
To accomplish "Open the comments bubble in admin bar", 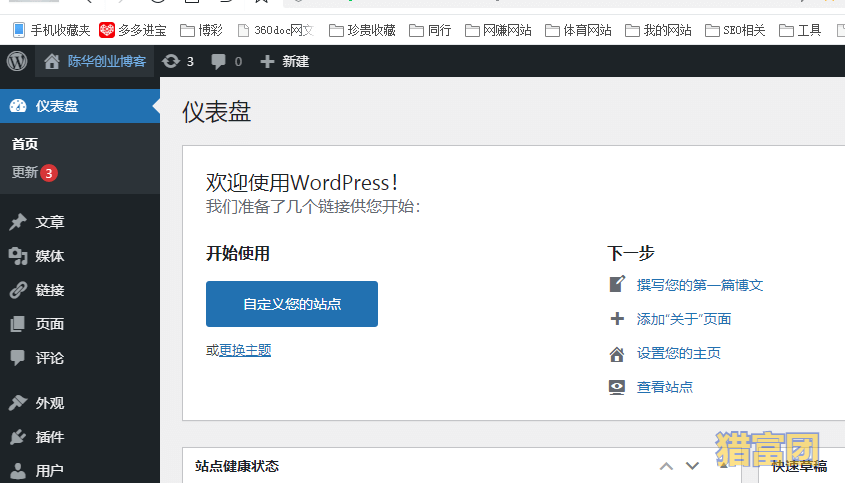I will pyautogui.click(x=218, y=61).
